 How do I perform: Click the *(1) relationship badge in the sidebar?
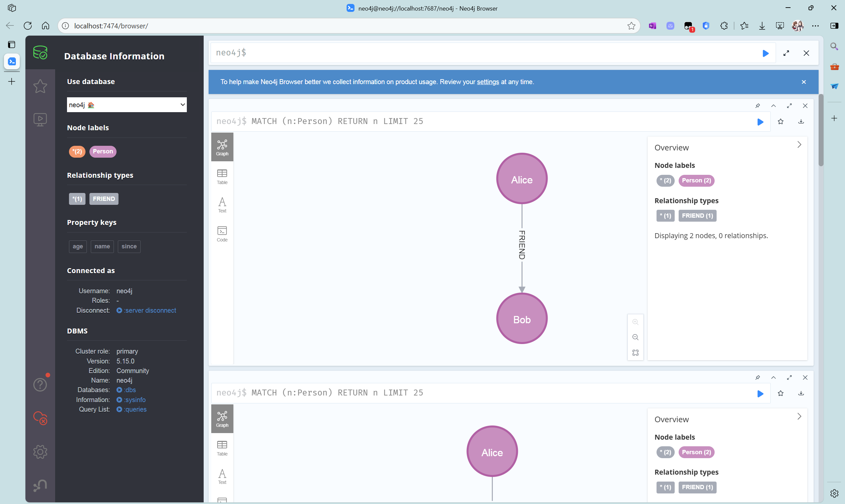click(x=77, y=199)
